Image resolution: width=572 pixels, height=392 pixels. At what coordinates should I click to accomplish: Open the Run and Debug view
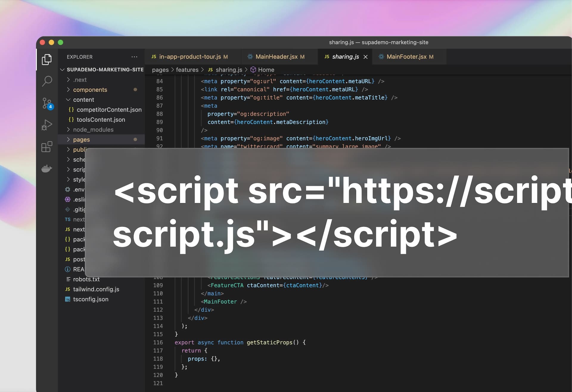click(47, 125)
